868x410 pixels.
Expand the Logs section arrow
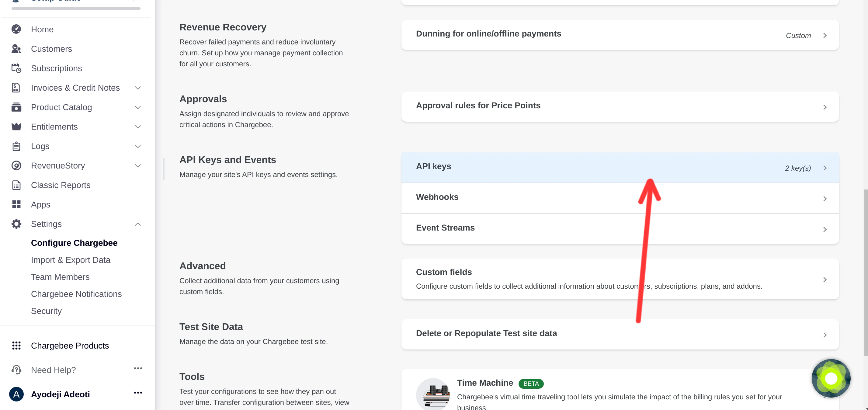click(137, 146)
